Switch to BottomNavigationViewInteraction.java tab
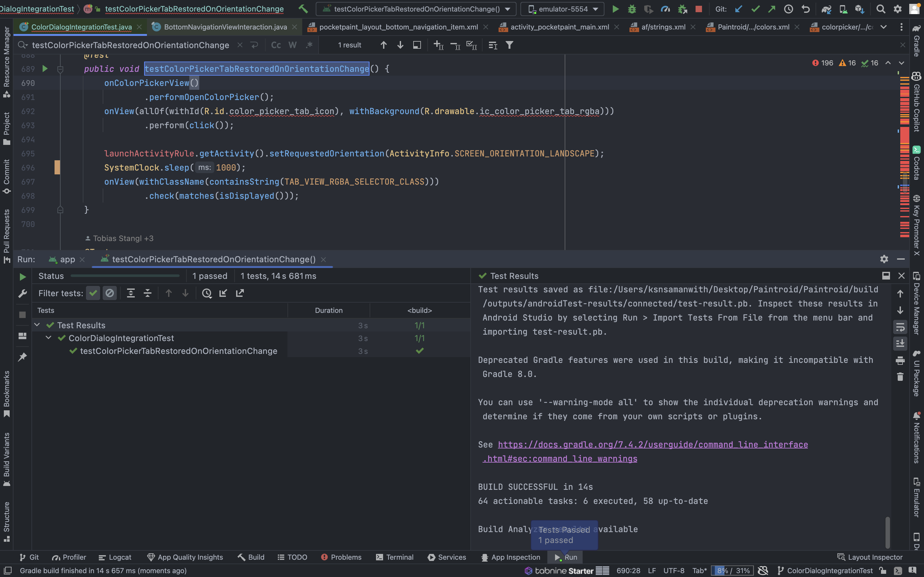This screenshot has height=577, width=924. tap(225, 27)
